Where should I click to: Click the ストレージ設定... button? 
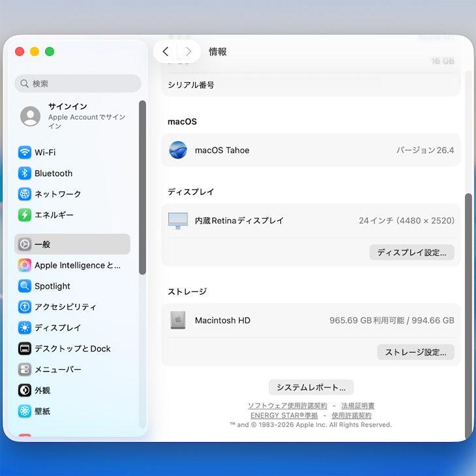point(415,352)
